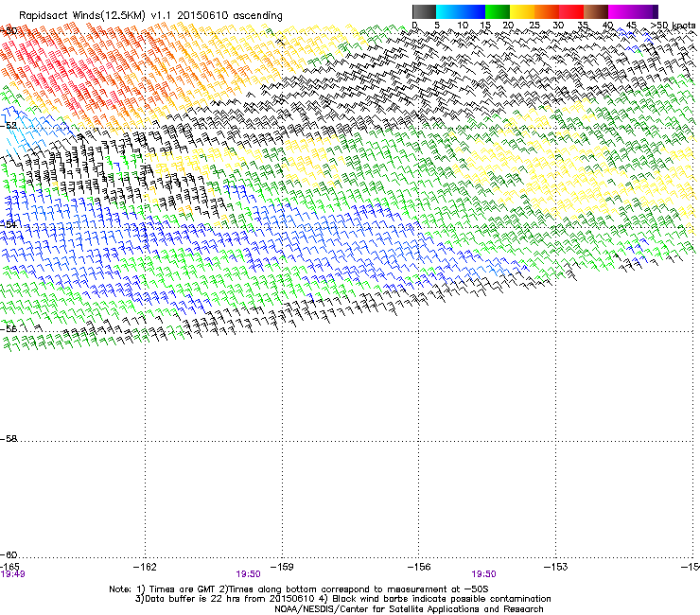Click the green 15-20 knots legend segment
This screenshot has height=615, width=700.
(x=498, y=11)
